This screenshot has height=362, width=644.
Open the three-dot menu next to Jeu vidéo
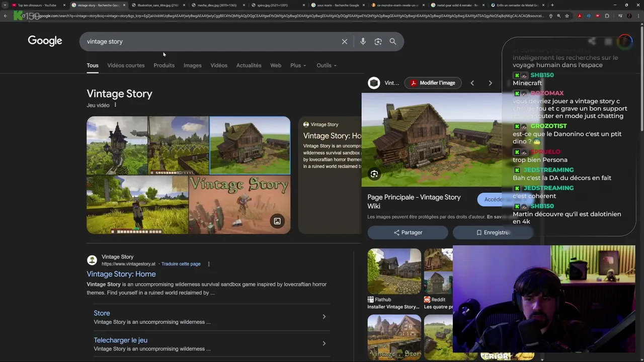[x=115, y=105]
